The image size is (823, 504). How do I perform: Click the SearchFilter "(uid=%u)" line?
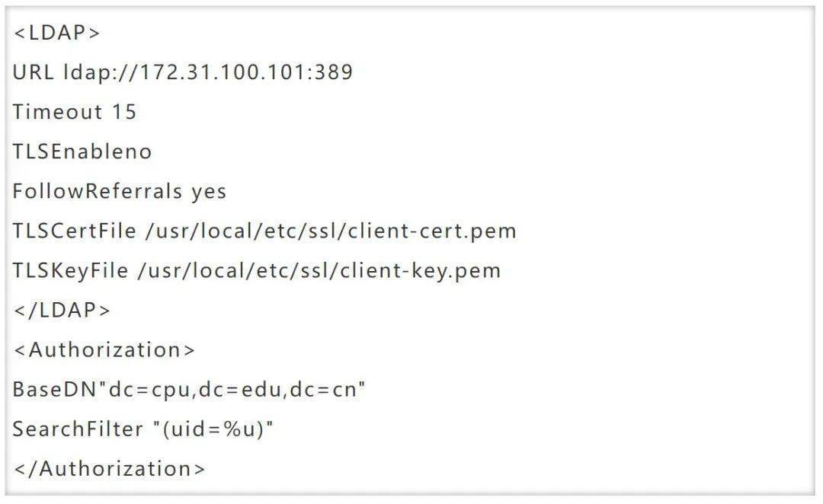pyautogui.click(x=143, y=429)
